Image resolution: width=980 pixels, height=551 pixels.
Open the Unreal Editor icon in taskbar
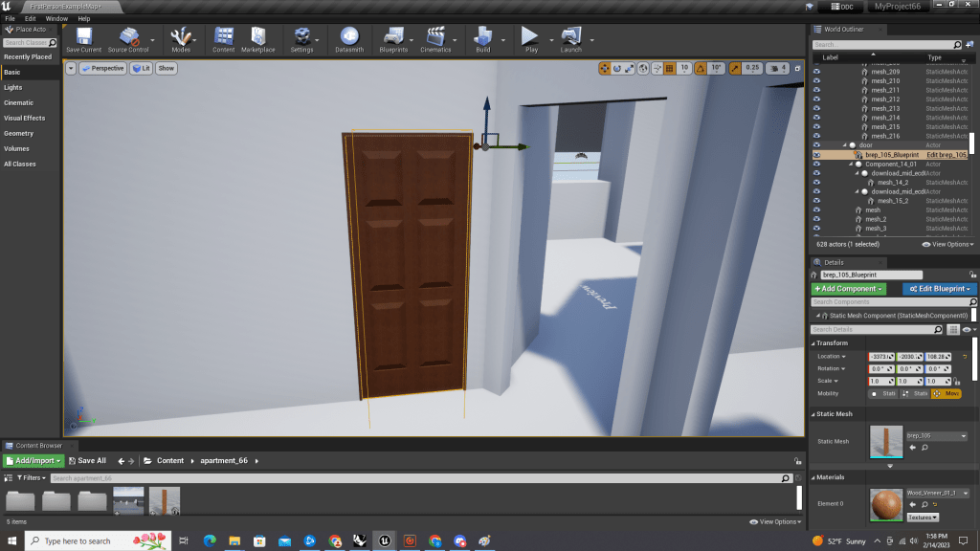(x=385, y=540)
